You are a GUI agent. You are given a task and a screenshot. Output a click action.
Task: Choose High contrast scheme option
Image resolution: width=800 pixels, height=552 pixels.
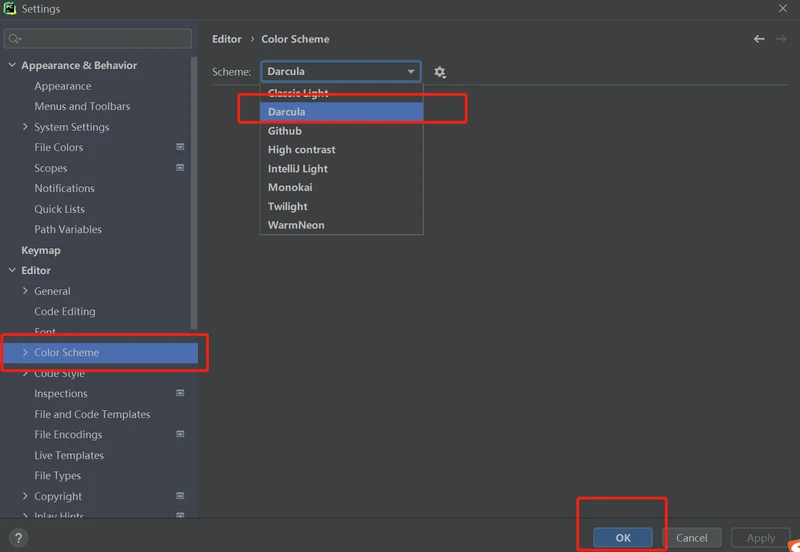point(301,150)
